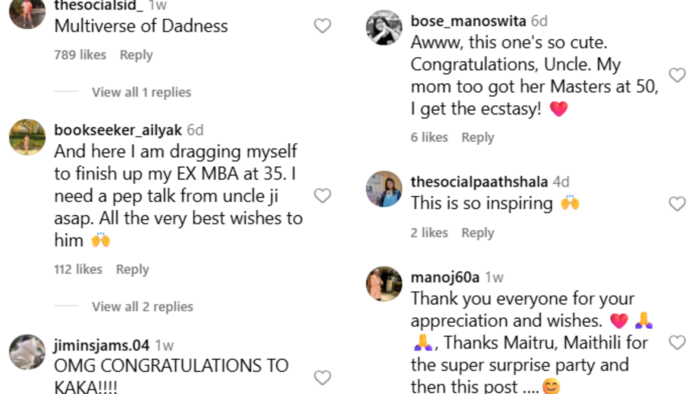The width and height of the screenshot is (700, 394).
Task: Reply to thesocialsid_'s comment
Action: coord(136,55)
